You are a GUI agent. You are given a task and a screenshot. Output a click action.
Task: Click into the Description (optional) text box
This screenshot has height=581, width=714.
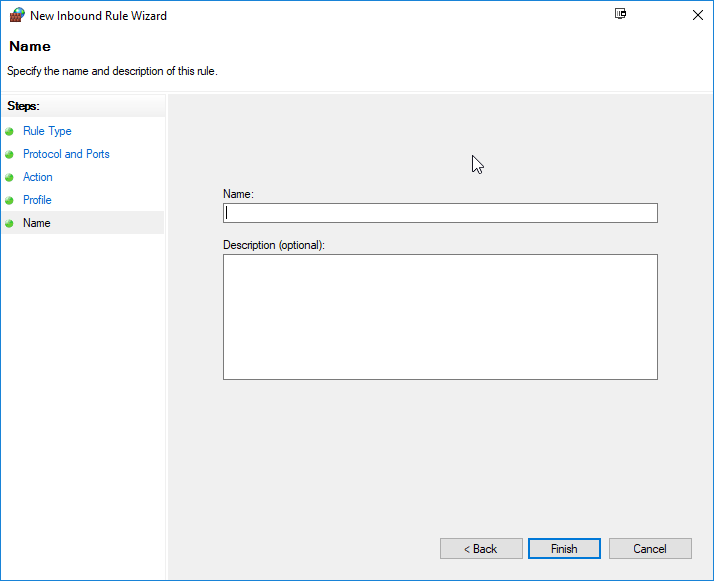point(440,317)
